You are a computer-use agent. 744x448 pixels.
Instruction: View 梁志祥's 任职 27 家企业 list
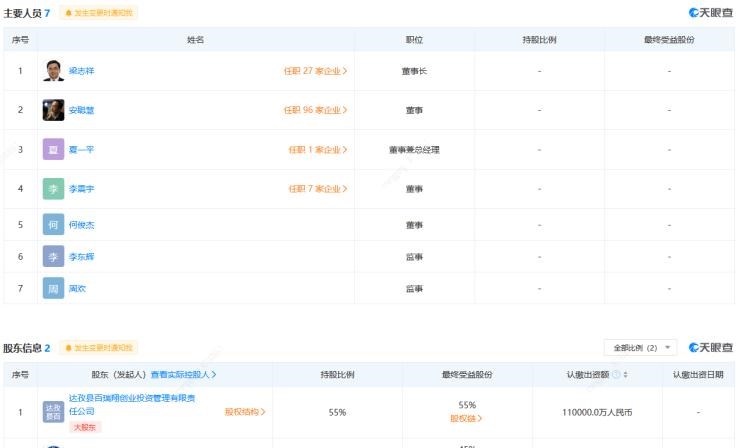[316, 71]
